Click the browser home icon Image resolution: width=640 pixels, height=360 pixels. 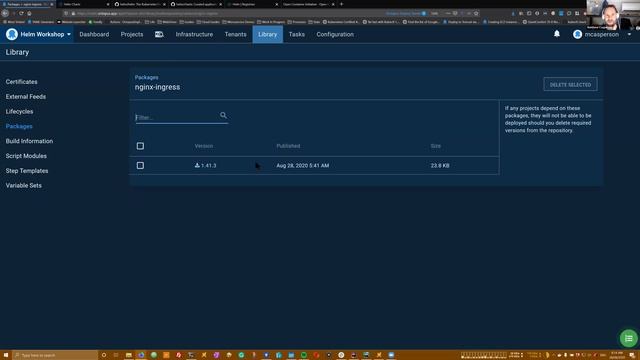(29, 13)
